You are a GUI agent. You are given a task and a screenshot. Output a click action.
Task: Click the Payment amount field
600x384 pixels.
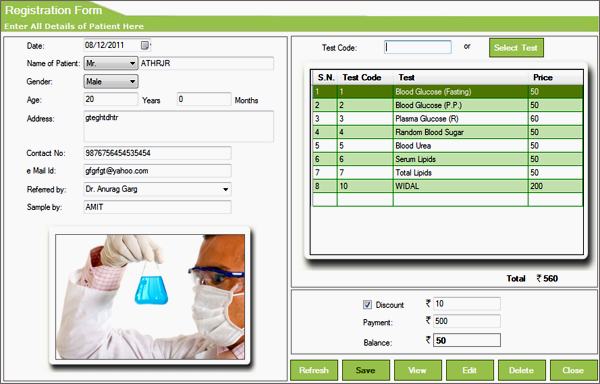tap(466, 321)
